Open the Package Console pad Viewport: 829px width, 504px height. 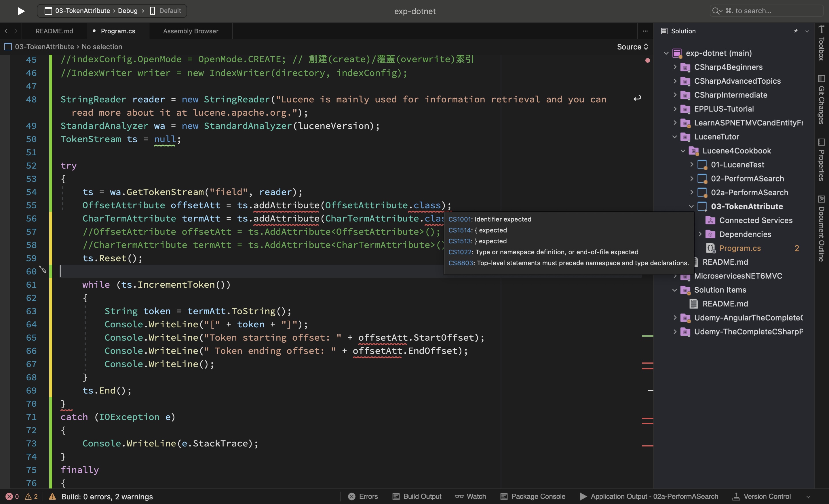point(533,497)
